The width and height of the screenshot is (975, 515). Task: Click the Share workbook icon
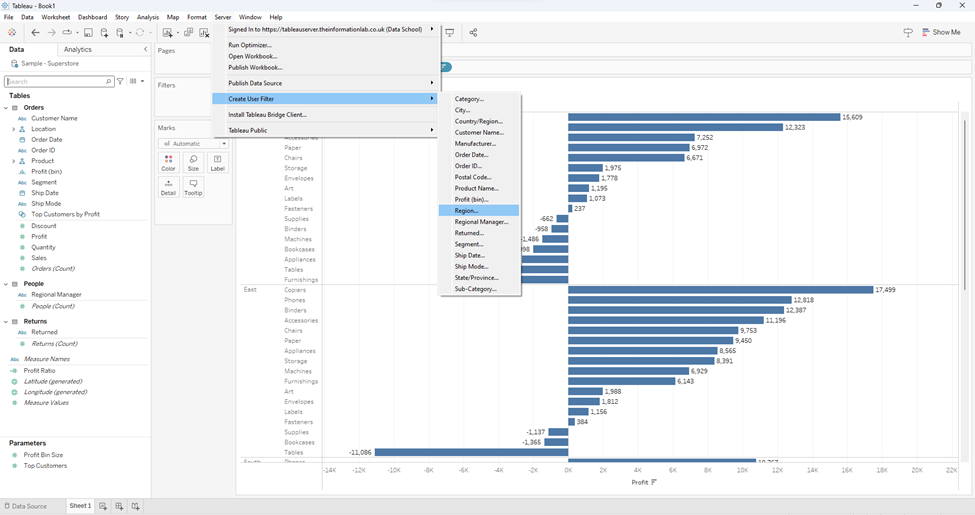(x=473, y=32)
